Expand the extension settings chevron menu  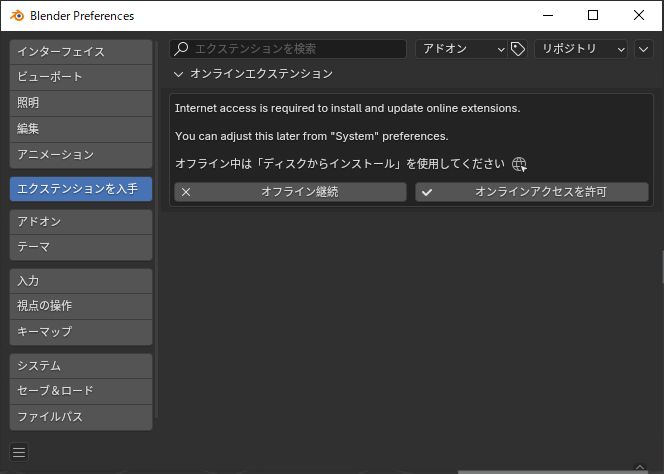[x=643, y=49]
